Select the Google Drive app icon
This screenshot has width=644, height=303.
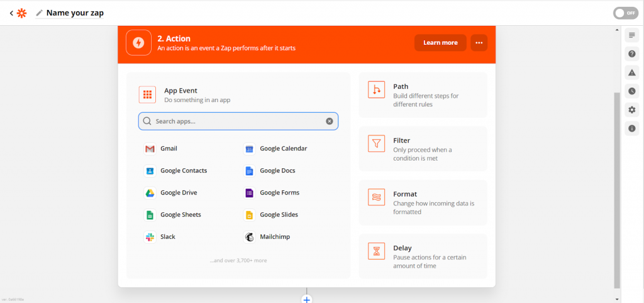tap(150, 193)
